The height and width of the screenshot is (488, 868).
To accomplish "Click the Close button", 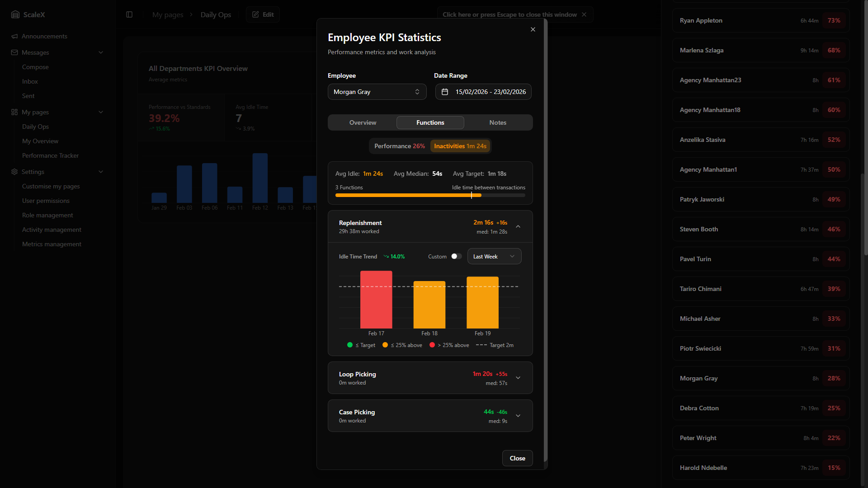I will (x=517, y=458).
